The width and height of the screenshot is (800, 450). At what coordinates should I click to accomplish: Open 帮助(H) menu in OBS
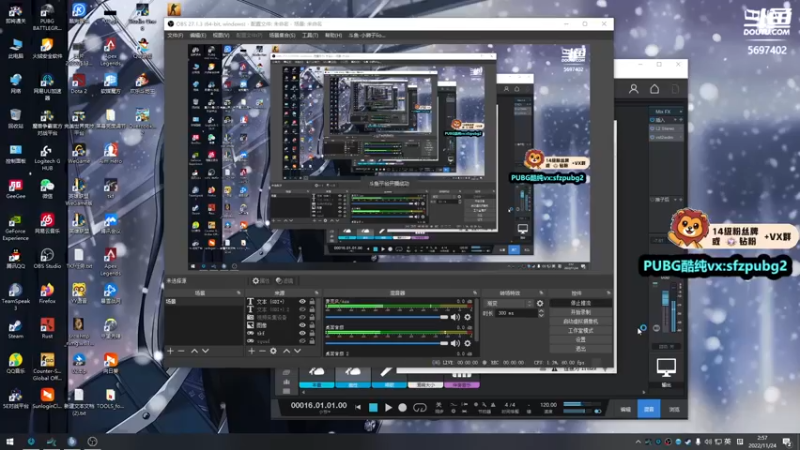click(x=333, y=35)
